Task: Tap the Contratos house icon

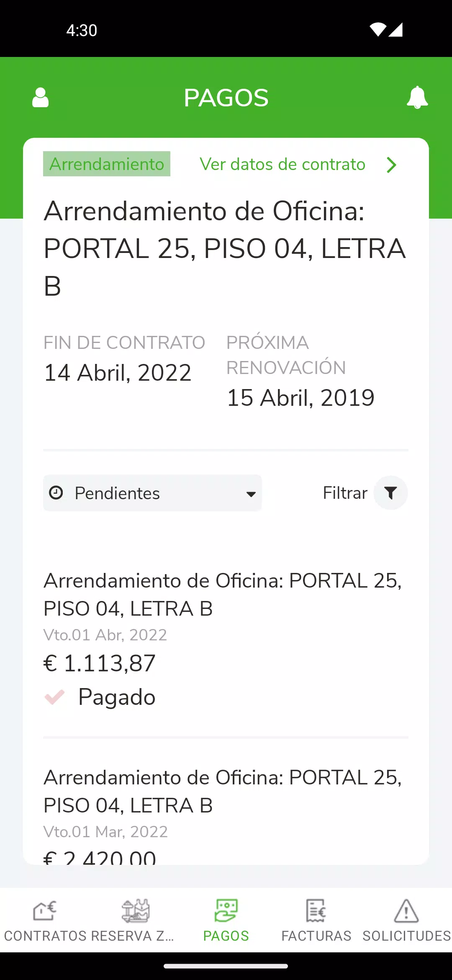Action: 45,911
